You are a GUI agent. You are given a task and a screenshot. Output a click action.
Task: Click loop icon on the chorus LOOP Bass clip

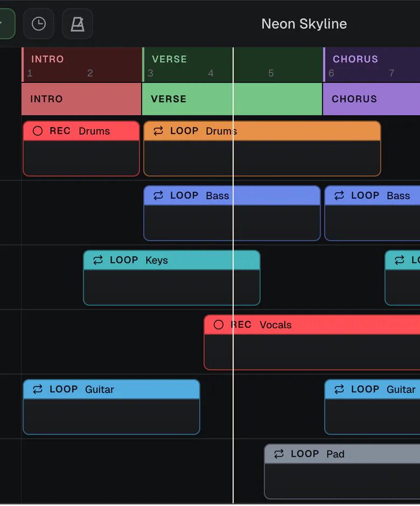(339, 195)
